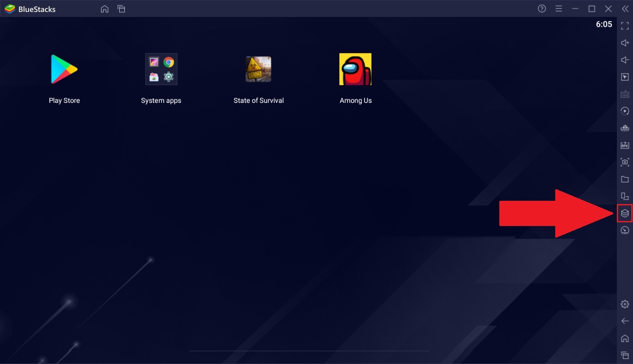Maximize the BlueStacks window
This screenshot has width=633, height=364.
pyautogui.click(x=592, y=9)
